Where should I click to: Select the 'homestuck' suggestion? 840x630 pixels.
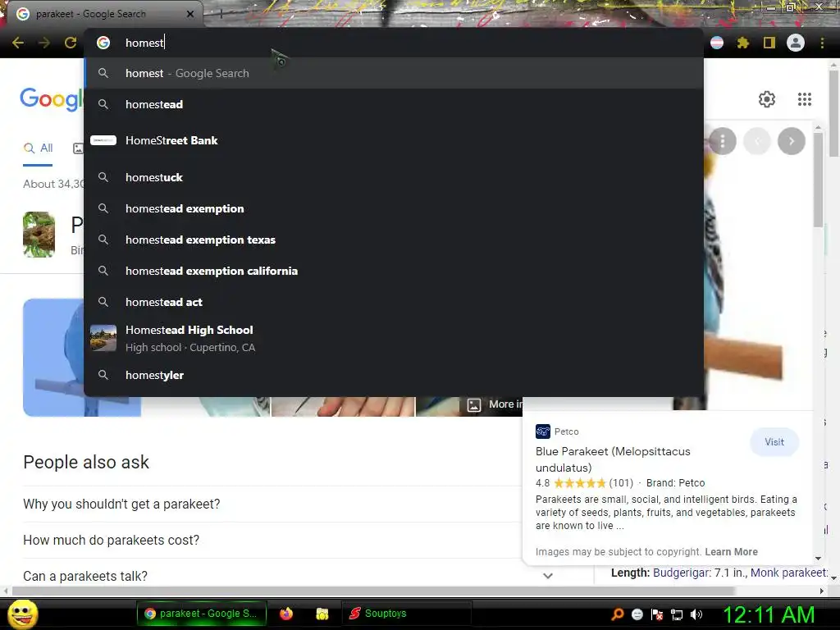click(x=394, y=177)
